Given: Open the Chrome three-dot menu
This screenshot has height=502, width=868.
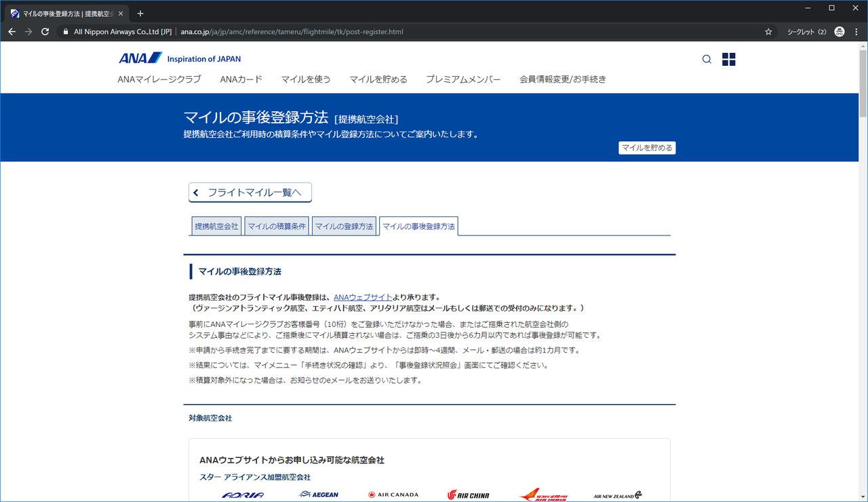Looking at the screenshot, I should point(856,31).
